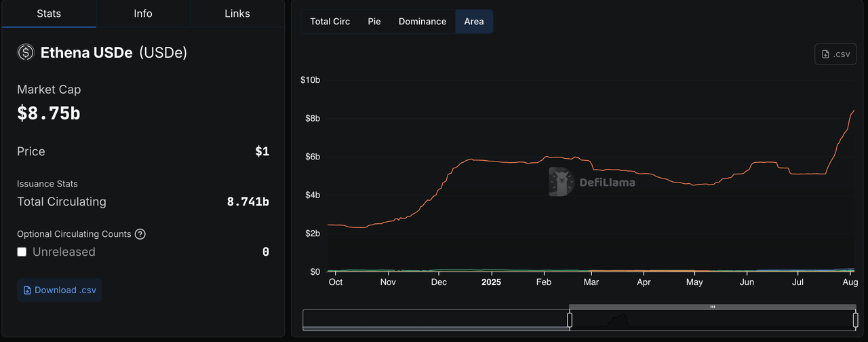
Task: Download chart data with .csv button
Action: [x=835, y=54]
